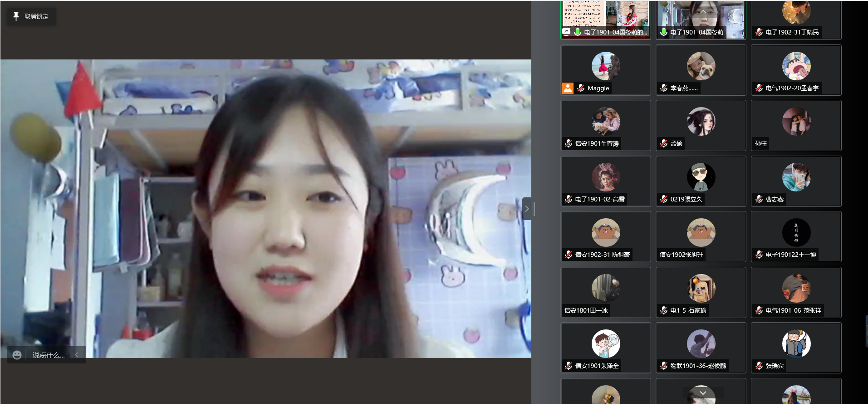Click the name label 孙柱
The height and width of the screenshot is (407, 868).
point(761,143)
